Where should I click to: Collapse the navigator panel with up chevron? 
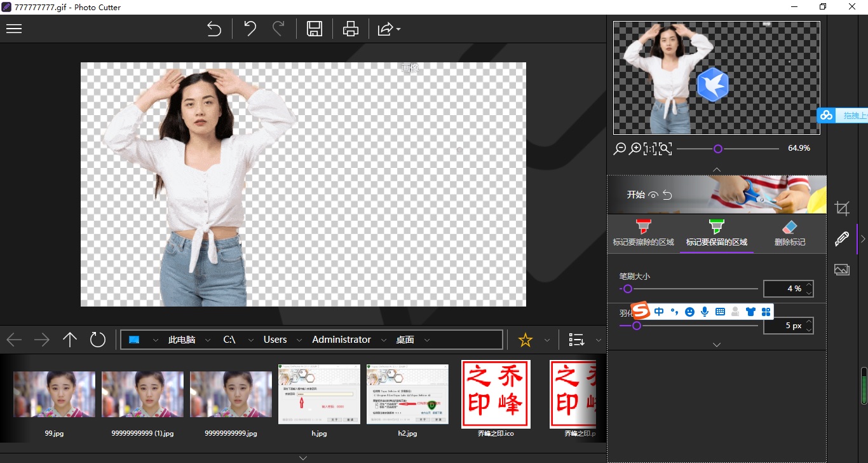point(717,169)
